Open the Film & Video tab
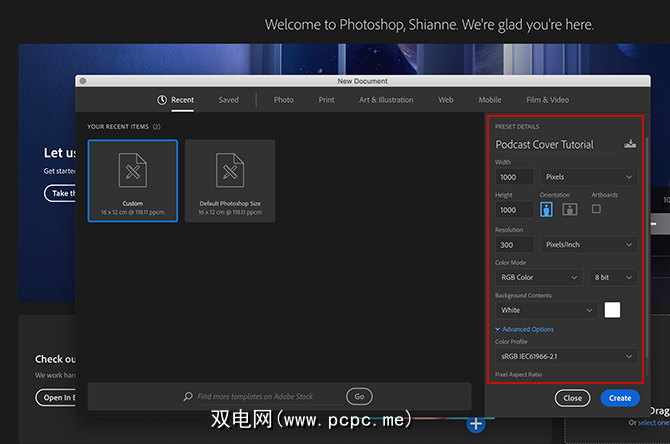The width and height of the screenshot is (670, 444). tap(547, 100)
